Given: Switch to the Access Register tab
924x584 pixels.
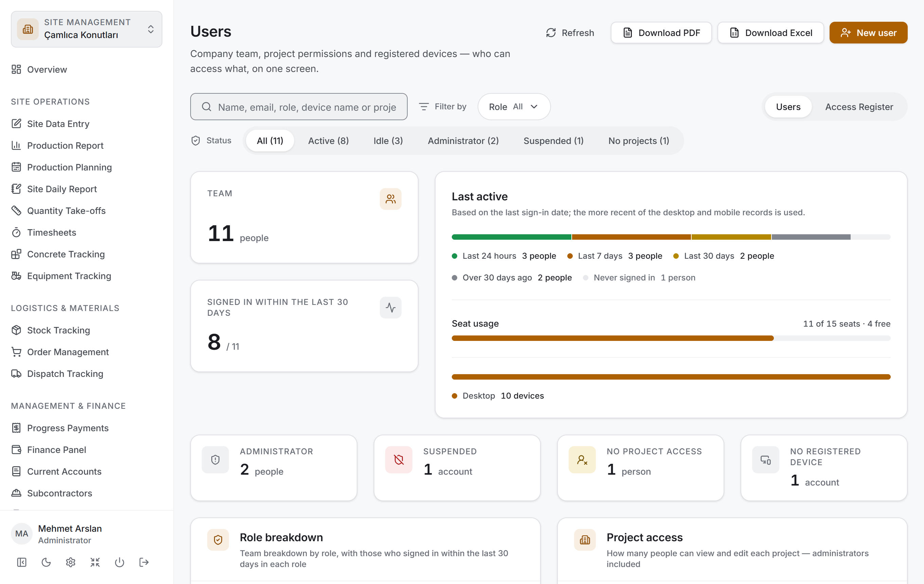Looking at the screenshot, I should tap(859, 107).
